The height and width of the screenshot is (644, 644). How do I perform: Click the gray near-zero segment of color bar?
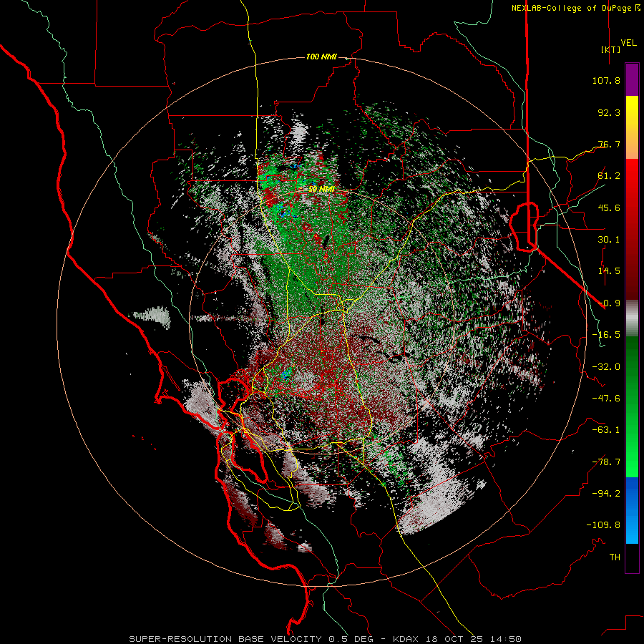point(632,318)
